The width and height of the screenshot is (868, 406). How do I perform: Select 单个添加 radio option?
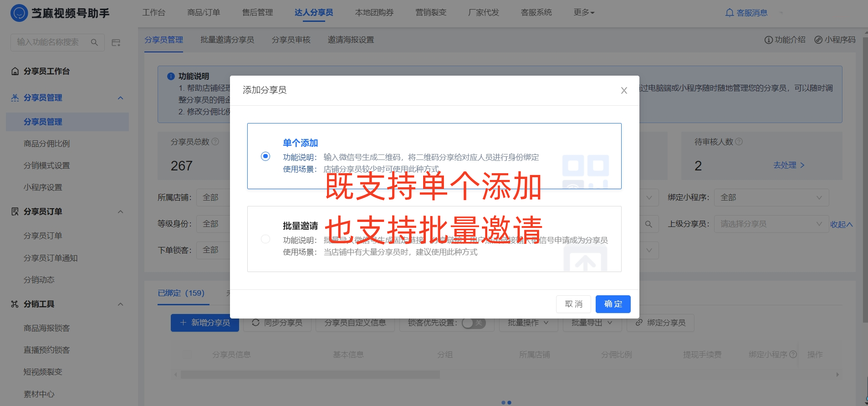click(x=266, y=156)
